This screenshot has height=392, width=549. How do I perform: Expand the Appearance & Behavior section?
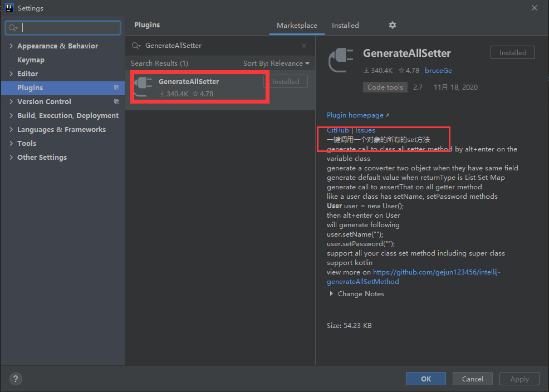pyautogui.click(x=11, y=46)
